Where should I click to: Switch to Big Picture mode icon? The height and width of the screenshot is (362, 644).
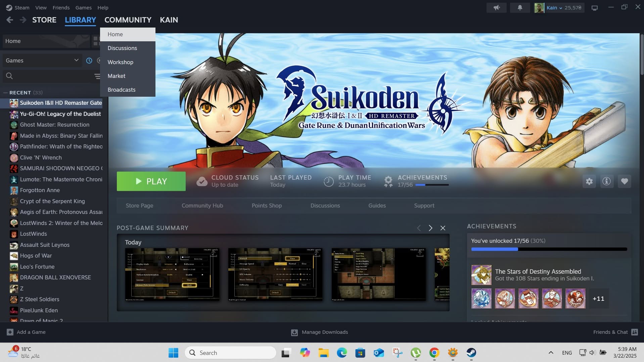tap(594, 7)
